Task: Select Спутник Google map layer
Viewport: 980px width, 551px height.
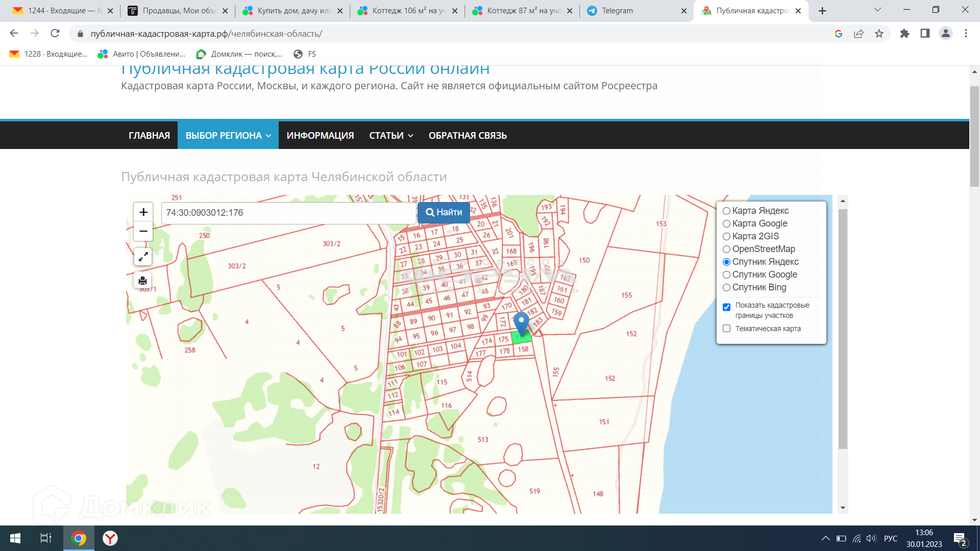Action: click(x=726, y=275)
